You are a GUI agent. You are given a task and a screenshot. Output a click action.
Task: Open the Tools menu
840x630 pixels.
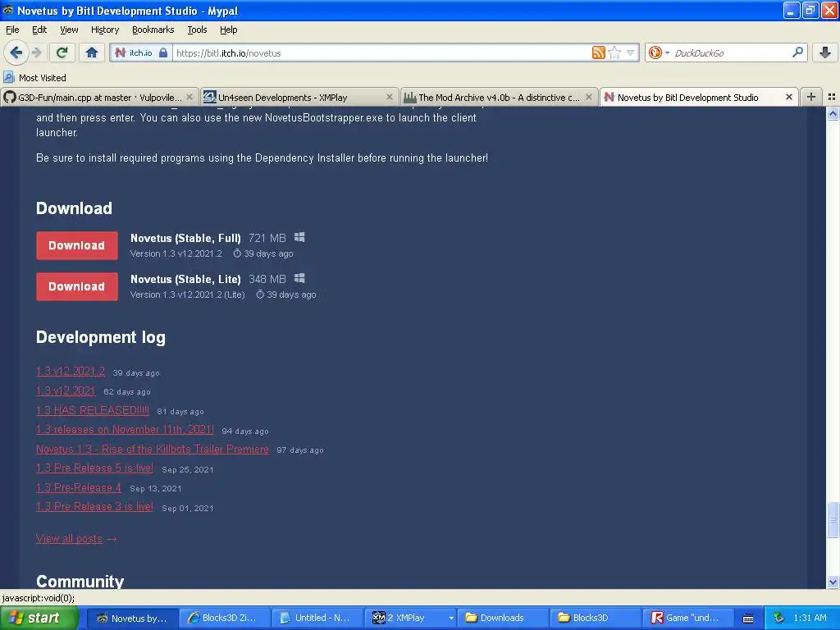197,30
